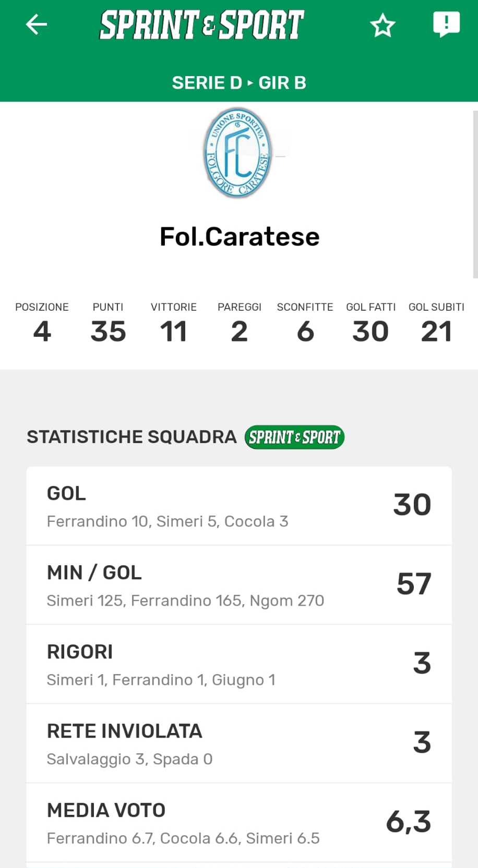Tap the Folgore Caratese club crest
Image resolution: width=478 pixels, height=868 pixels.
pyautogui.click(x=238, y=153)
